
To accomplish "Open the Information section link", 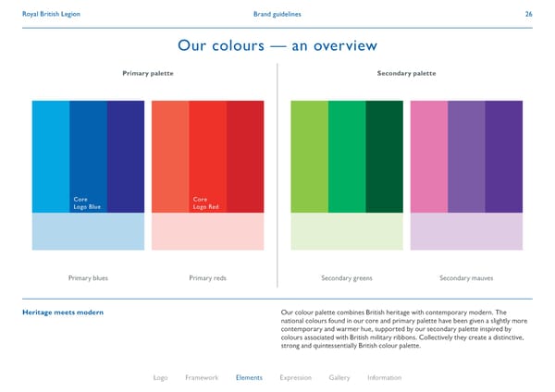I will coord(384,377).
